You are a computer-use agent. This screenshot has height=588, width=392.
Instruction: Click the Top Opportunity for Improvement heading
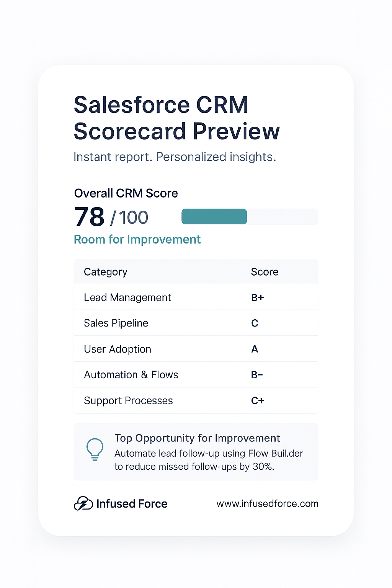[198, 438]
